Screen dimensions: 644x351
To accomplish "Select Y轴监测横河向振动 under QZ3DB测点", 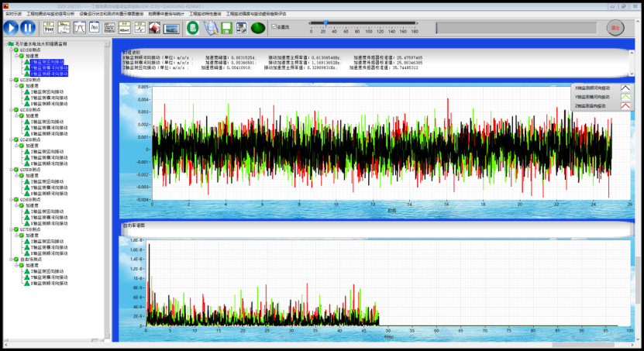I will 49,128.
